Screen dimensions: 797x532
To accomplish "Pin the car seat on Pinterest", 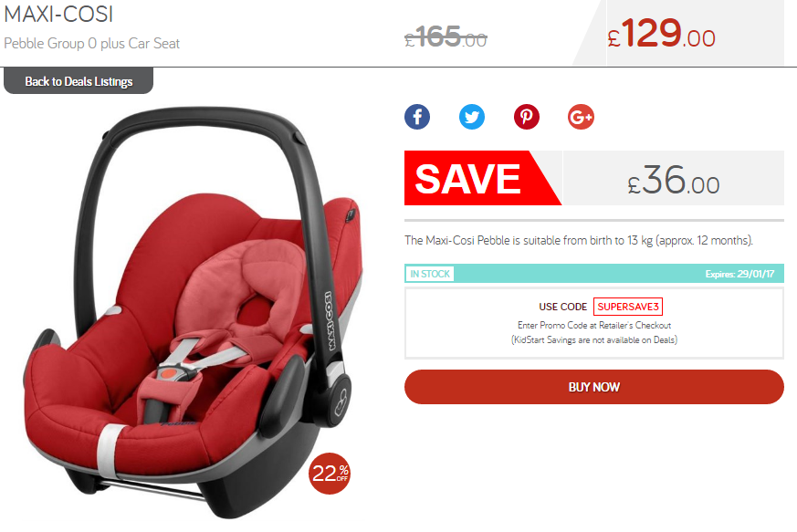I will click(526, 117).
